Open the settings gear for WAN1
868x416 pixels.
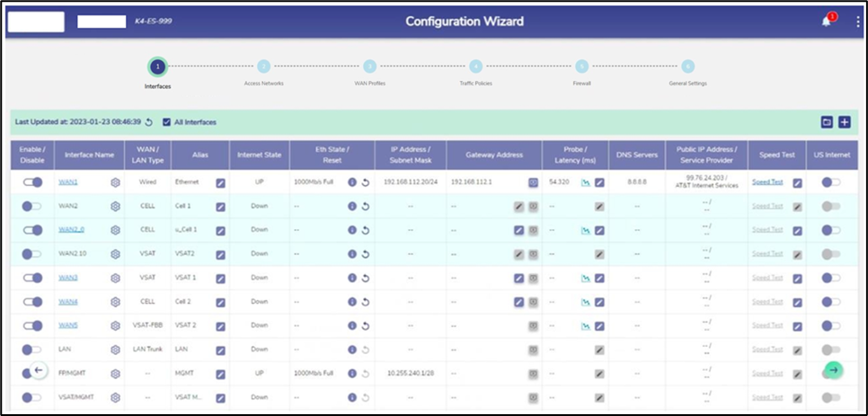[116, 182]
